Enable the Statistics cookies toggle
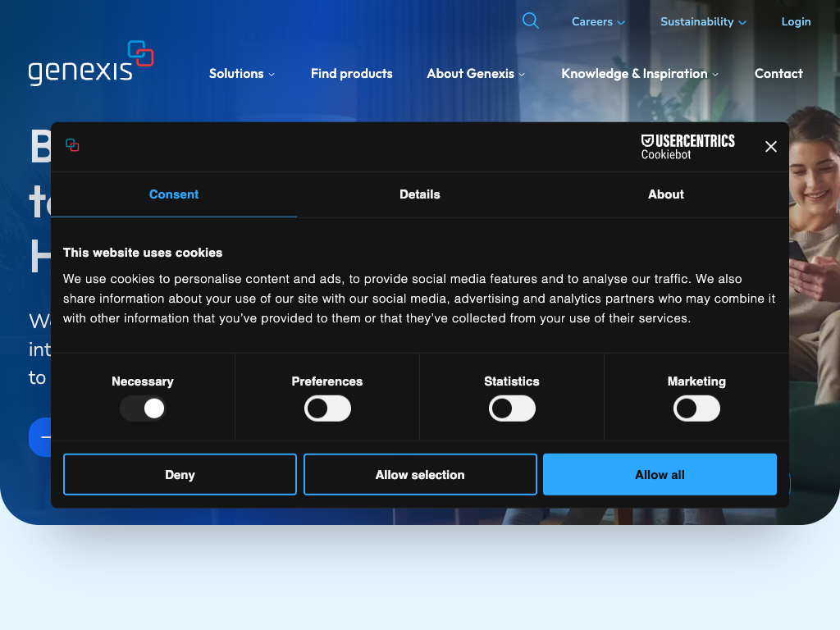 [512, 409]
